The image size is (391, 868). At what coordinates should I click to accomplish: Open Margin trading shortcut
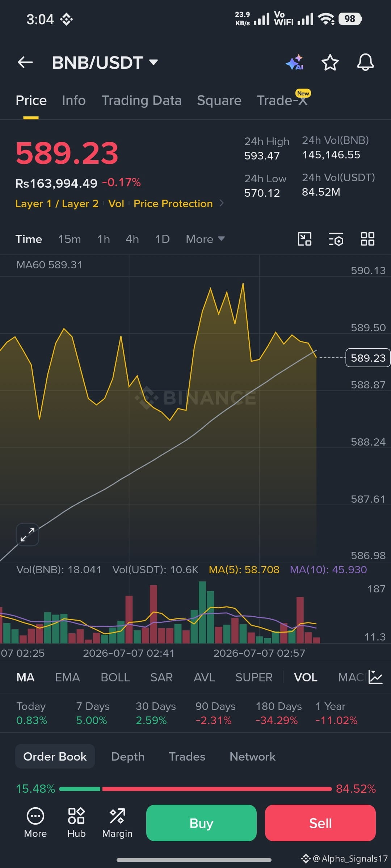(117, 823)
